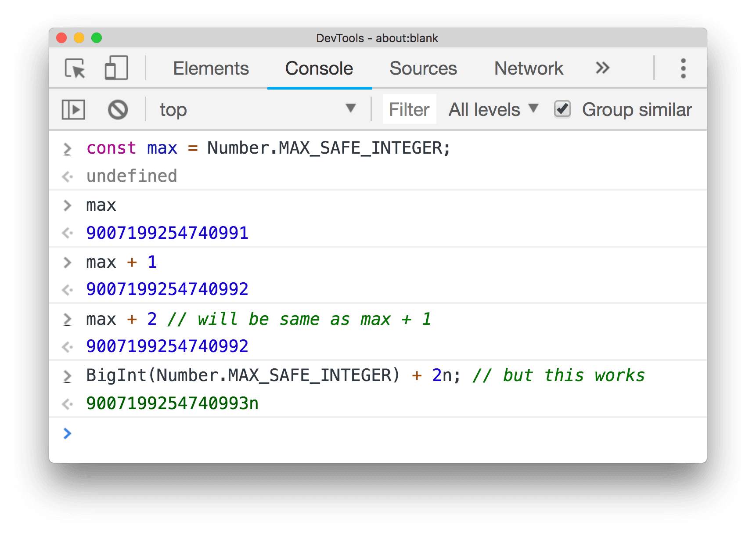756x533 pixels.
Task: Click the green zoom window button
Action: click(x=96, y=38)
